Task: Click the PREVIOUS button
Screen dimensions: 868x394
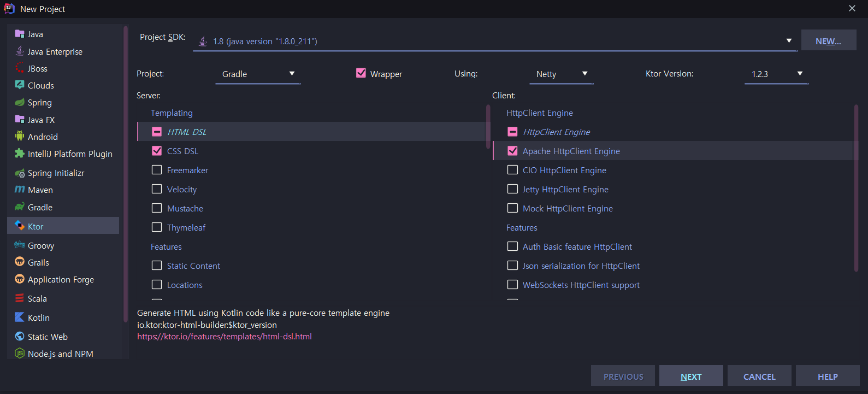Action: pos(623,377)
